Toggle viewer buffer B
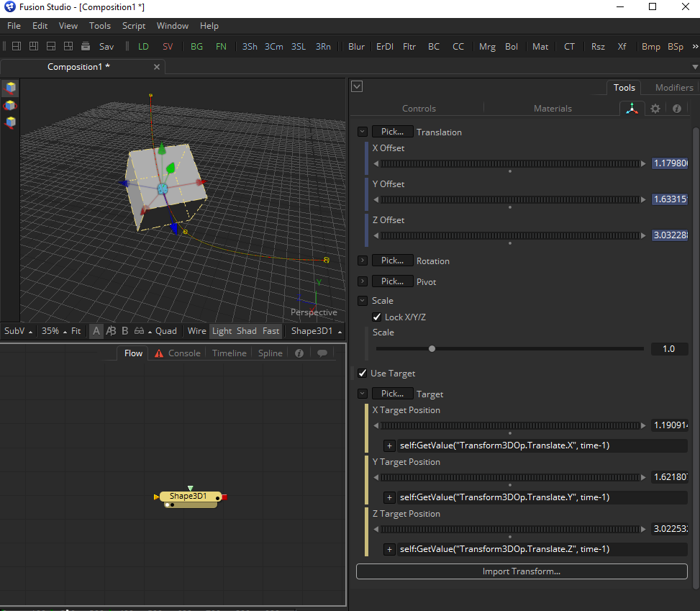The height and width of the screenshot is (611, 700). coord(125,331)
